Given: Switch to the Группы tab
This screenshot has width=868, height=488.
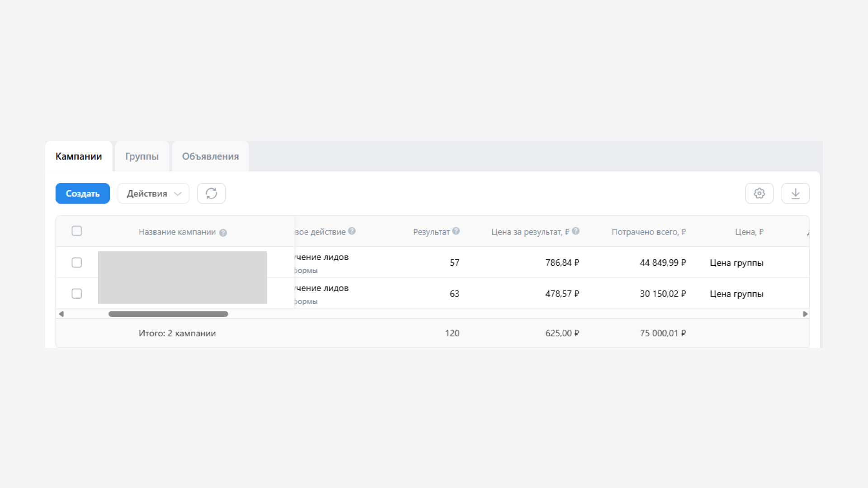Looking at the screenshot, I should tap(142, 156).
